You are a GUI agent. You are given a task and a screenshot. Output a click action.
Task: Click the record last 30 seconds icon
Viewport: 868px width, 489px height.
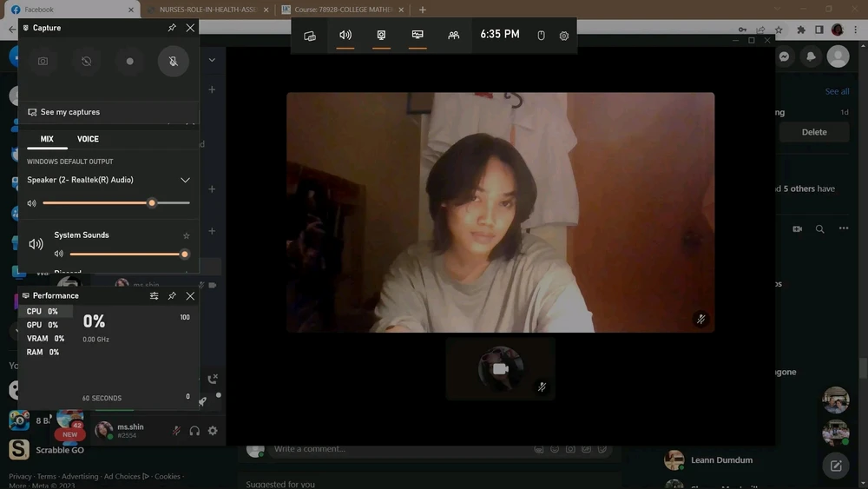86,62
